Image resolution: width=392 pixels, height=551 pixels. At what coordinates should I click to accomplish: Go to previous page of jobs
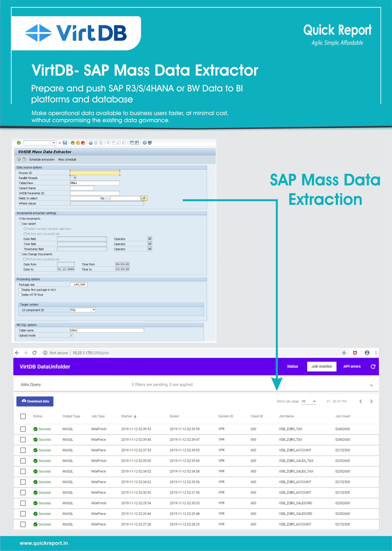pos(361,401)
